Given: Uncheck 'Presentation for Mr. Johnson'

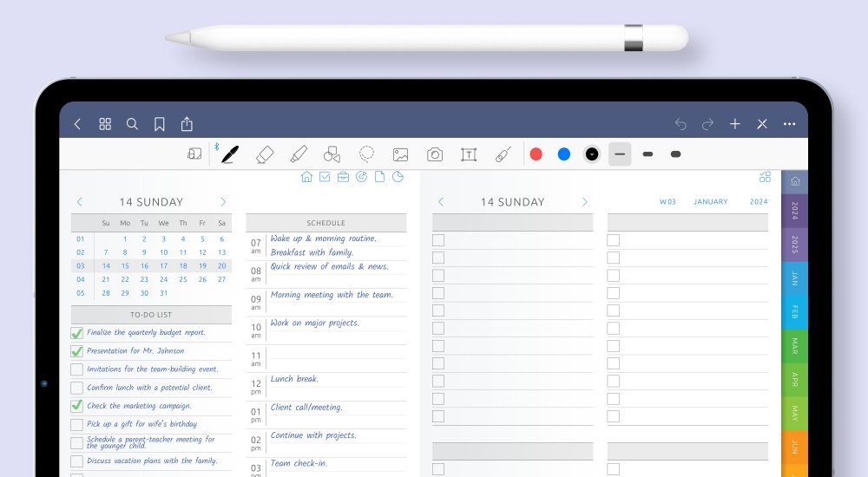Looking at the screenshot, I should tap(77, 351).
